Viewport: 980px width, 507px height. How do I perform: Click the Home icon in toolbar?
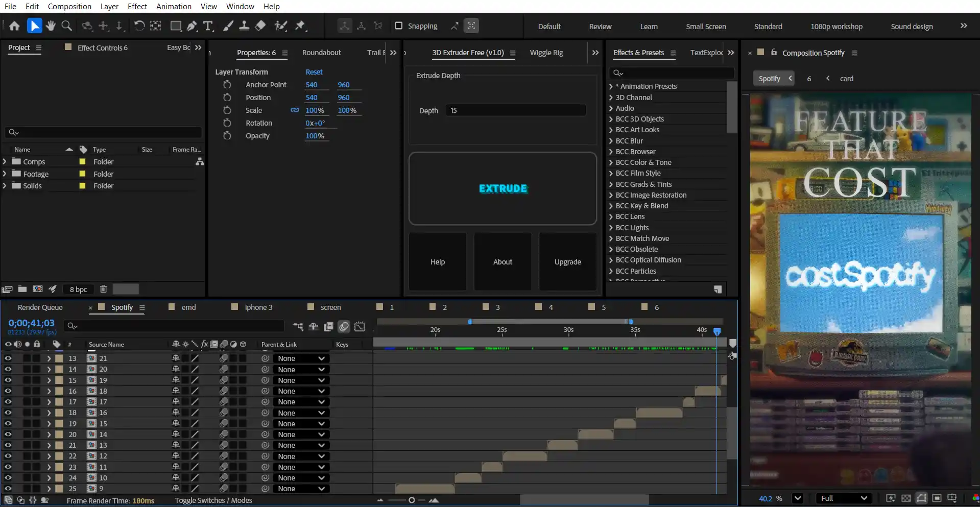tap(14, 26)
